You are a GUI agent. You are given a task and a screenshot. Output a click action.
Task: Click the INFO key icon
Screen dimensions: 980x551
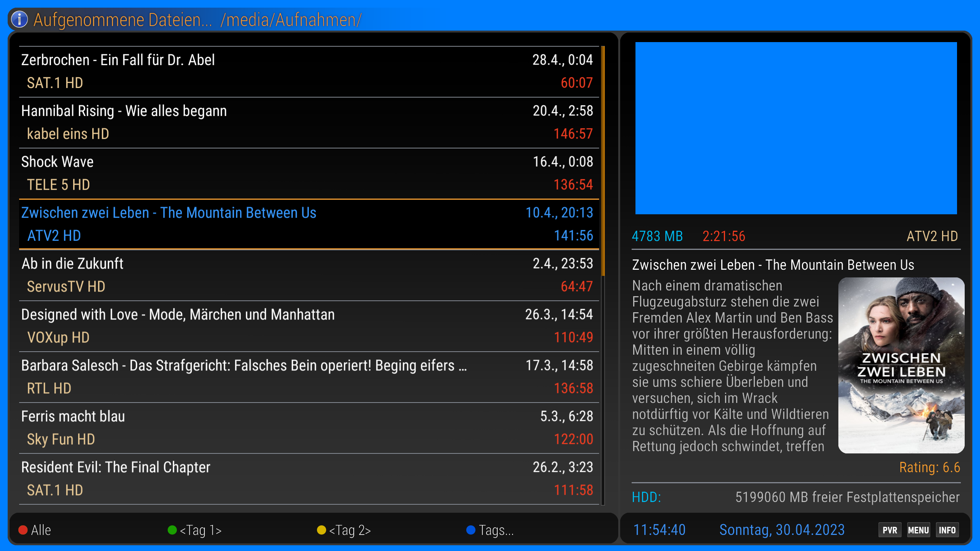pos(947,530)
